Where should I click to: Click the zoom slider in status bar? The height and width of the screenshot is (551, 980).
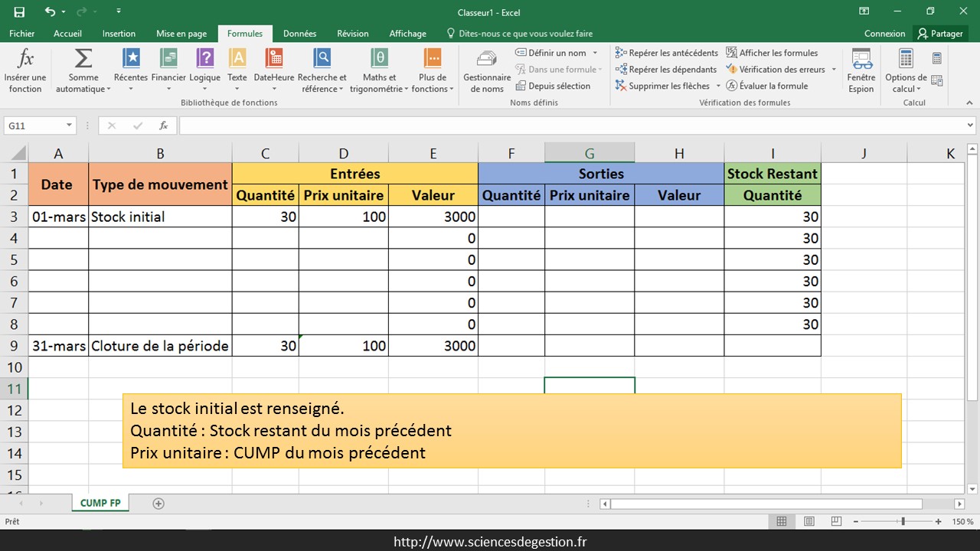(x=903, y=522)
